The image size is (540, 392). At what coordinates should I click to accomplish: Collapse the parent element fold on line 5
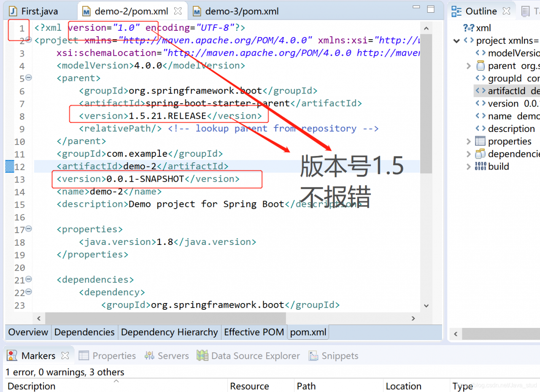pos(29,78)
